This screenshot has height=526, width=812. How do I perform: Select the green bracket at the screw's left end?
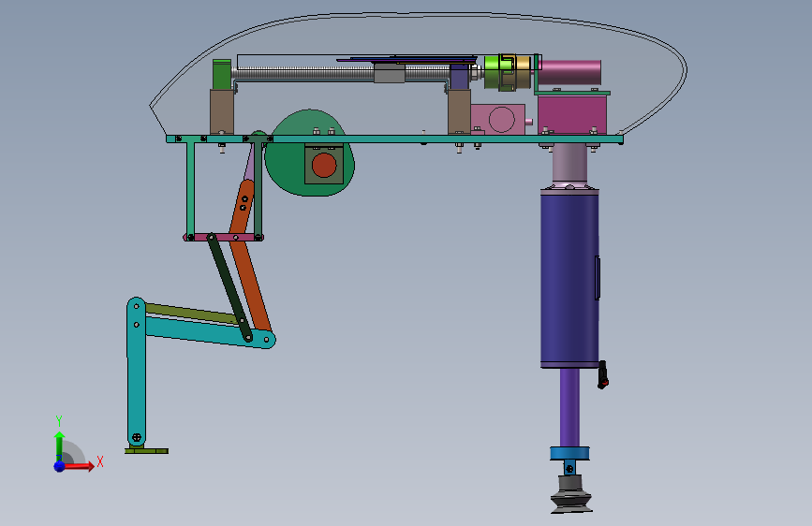pos(222,74)
